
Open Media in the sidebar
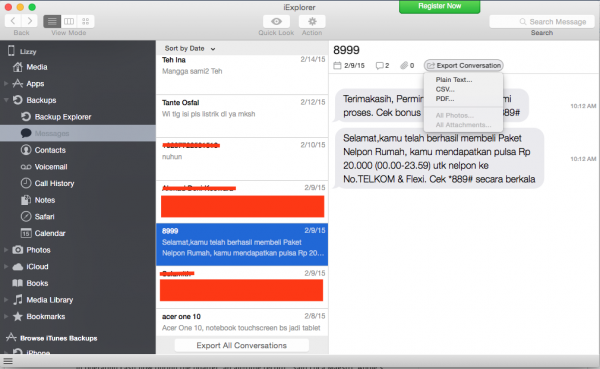37,67
